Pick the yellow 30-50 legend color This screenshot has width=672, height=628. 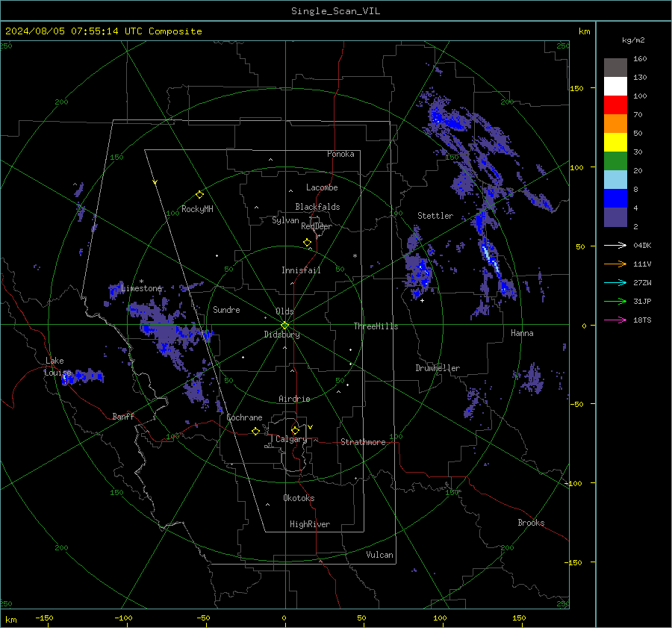(615, 143)
